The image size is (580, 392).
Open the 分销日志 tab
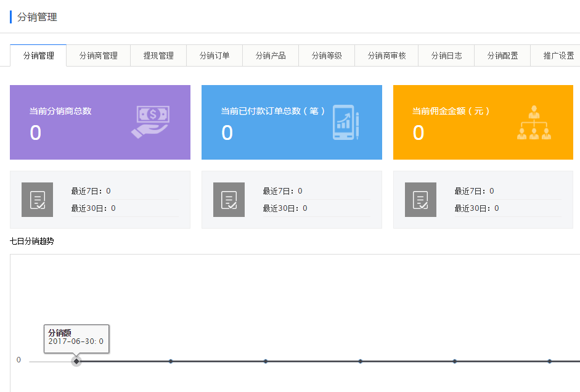(x=446, y=55)
